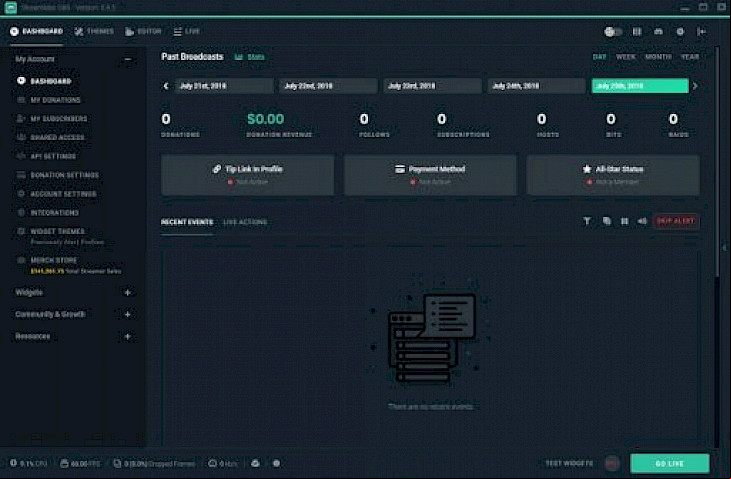Click the My Donations sidebar icon
The height and width of the screenshot is (479, 731).
(x=21, y=100)
